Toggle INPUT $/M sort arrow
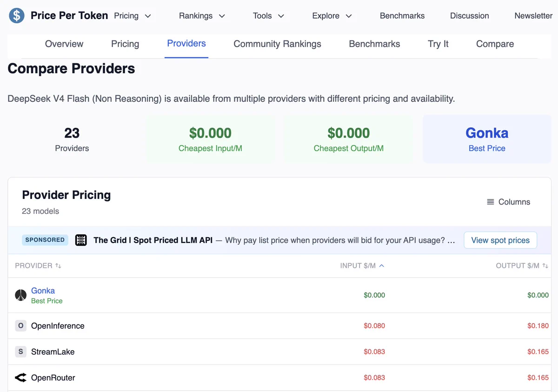This screenshot has width=558, height=392. pyautogui.click(x=381, y=266)
